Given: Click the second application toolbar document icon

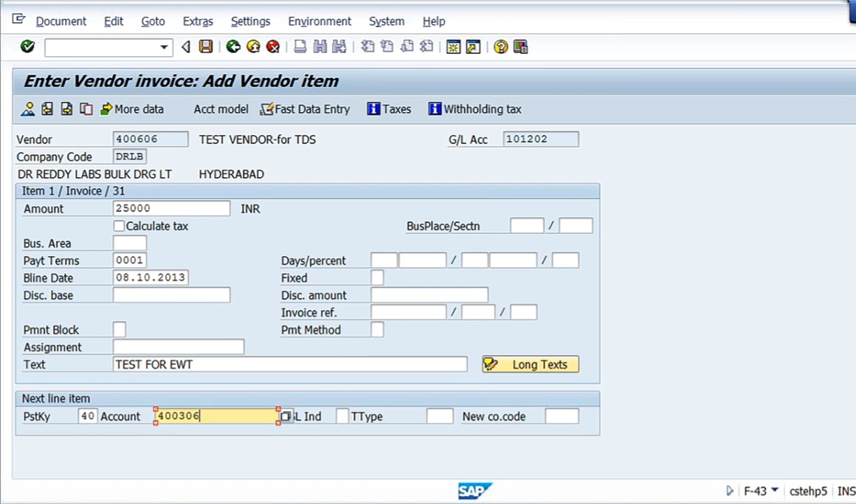Looking at the screenshot, I should (x=47, y=108).
